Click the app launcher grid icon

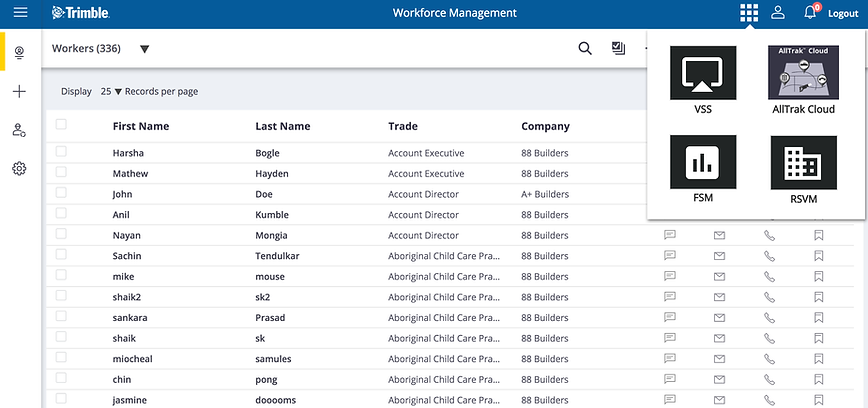coord(748,13)
